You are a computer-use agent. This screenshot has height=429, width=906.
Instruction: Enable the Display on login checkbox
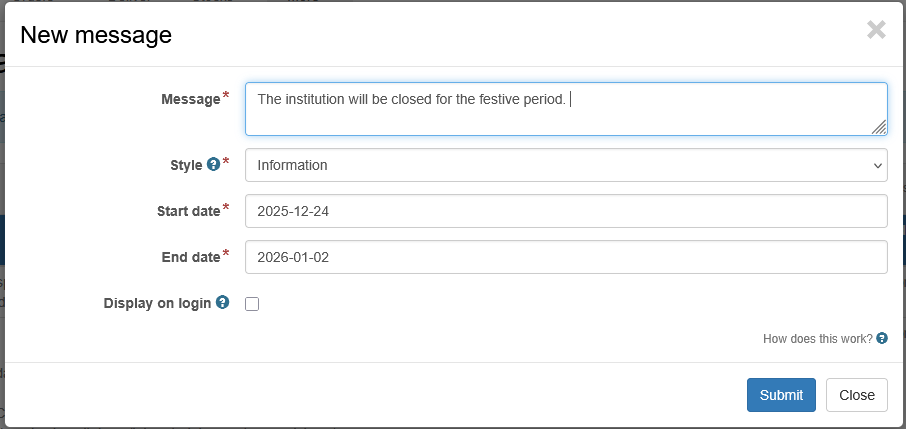click(x=252, y=304)
